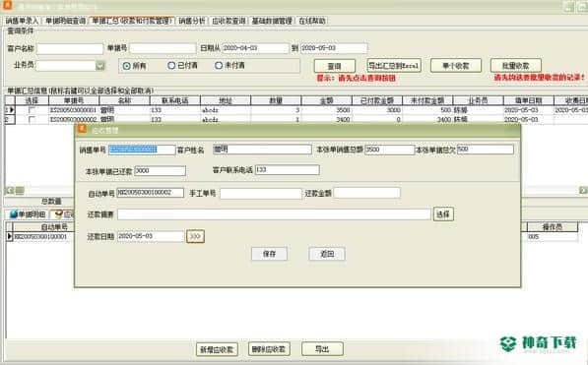588x365 pixels.
Task: Click the 销售单号 field in dialog
Action: tap(142, 150)
